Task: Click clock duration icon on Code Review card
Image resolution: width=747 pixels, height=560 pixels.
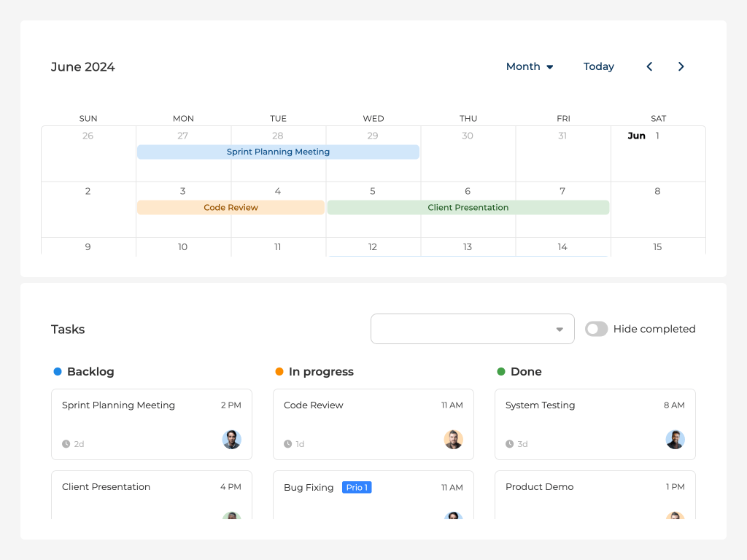Action: (288, 444)
